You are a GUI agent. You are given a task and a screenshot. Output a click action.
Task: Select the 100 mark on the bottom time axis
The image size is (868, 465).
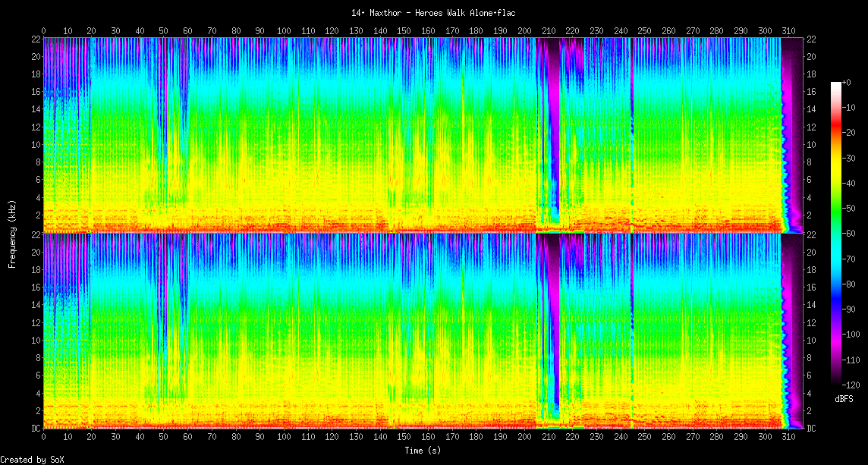pos(284,438)
